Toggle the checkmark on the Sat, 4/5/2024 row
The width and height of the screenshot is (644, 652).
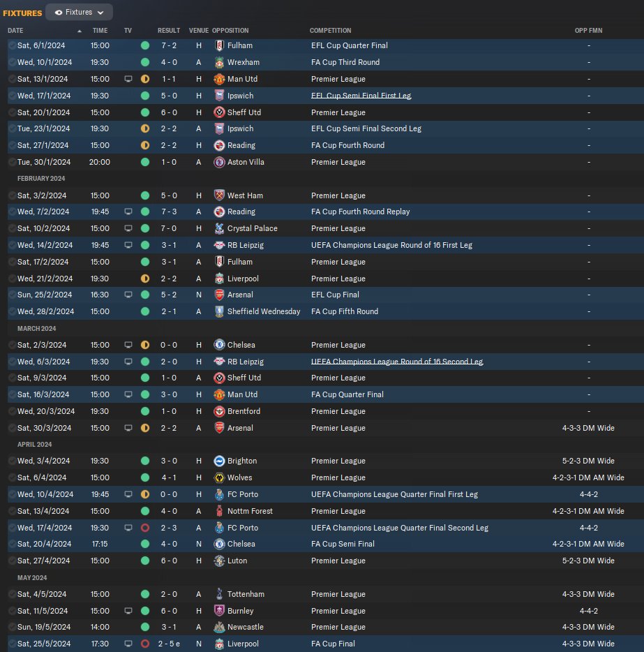[12, 594]
